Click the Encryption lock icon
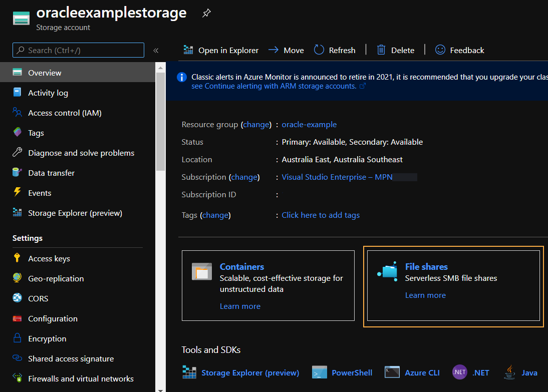Image resolution: width=548 pixels, height=392 pixels. pos(17,338)
